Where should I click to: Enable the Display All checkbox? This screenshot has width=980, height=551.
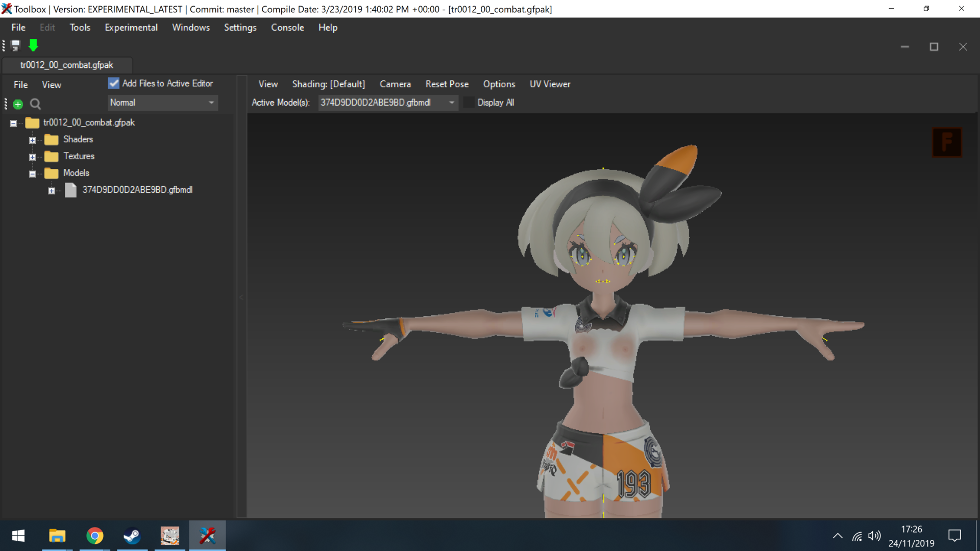pos(469,103)
